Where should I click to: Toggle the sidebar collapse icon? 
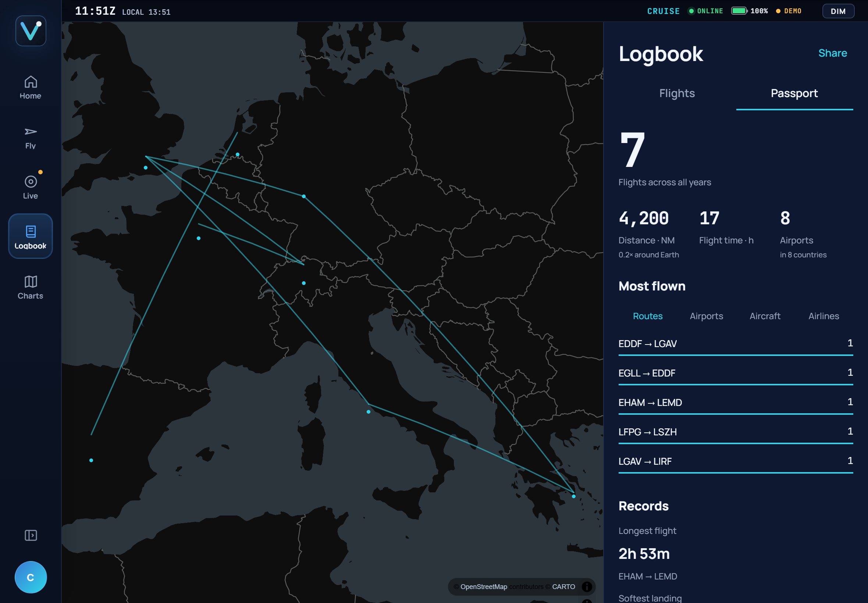point(31,535)
